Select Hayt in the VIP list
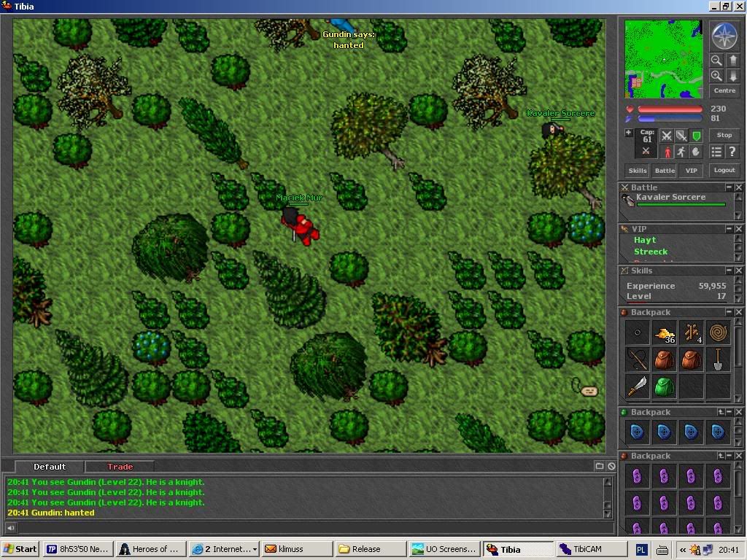This screenshot has width=747, height=560. point(645,240)
